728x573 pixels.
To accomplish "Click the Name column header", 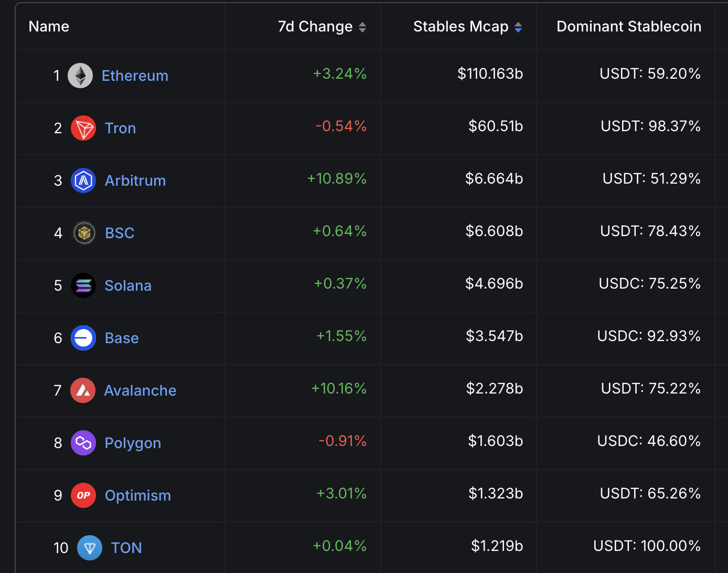I will [x=49, y=26].
